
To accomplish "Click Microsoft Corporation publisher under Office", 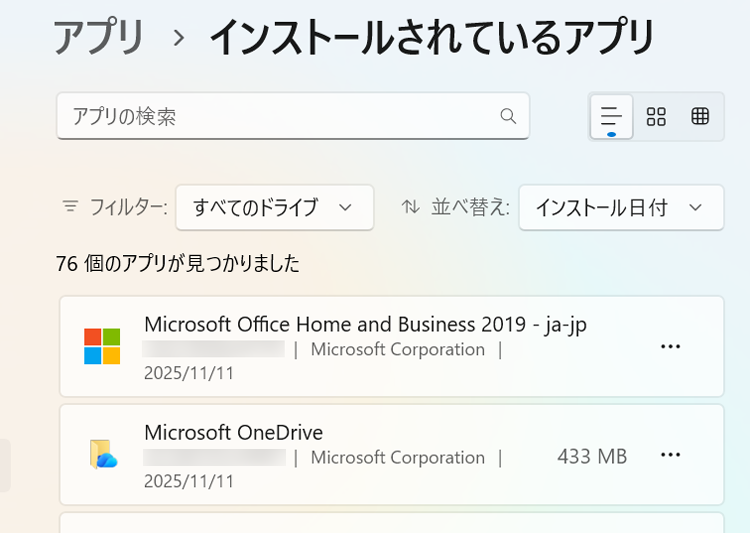I will click(x=397, y=349).
